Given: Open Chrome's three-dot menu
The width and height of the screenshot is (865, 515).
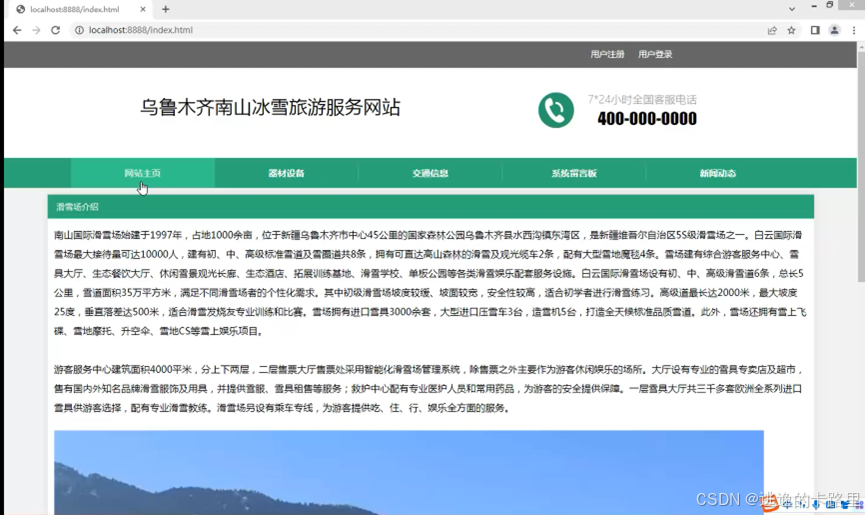Looking at the screenshot, I should pyautogui.click(x=853, y=30).
